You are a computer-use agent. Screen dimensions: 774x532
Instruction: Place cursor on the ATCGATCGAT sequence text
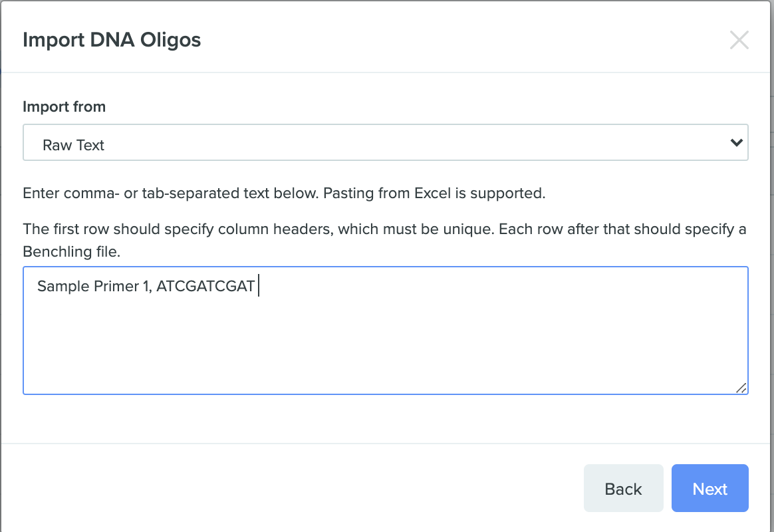[x=205, y=286]
